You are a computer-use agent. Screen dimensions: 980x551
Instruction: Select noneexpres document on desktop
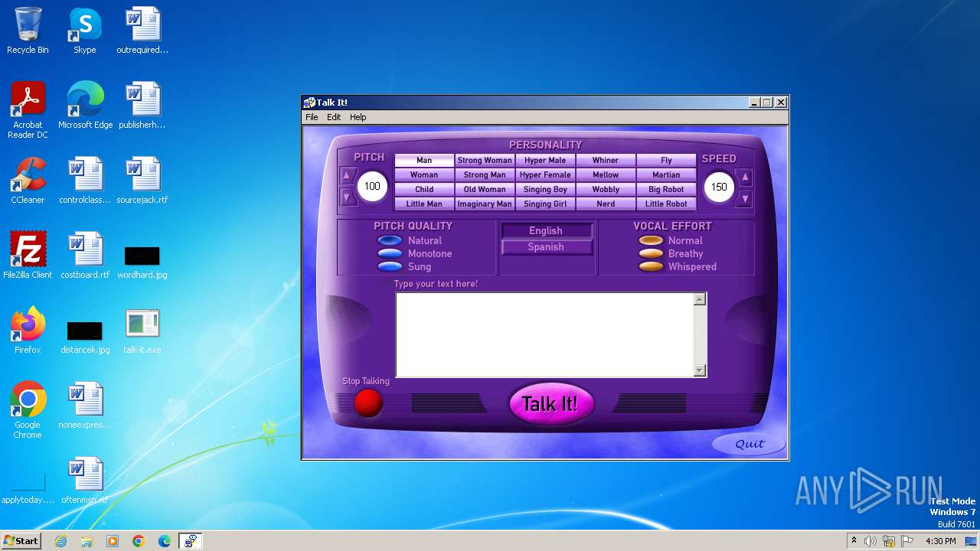click(85, 406)
